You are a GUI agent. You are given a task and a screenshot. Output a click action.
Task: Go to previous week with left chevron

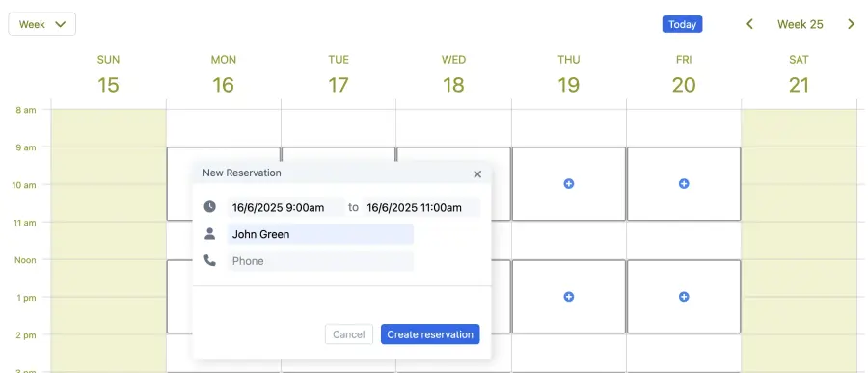[x=750, y=24]
